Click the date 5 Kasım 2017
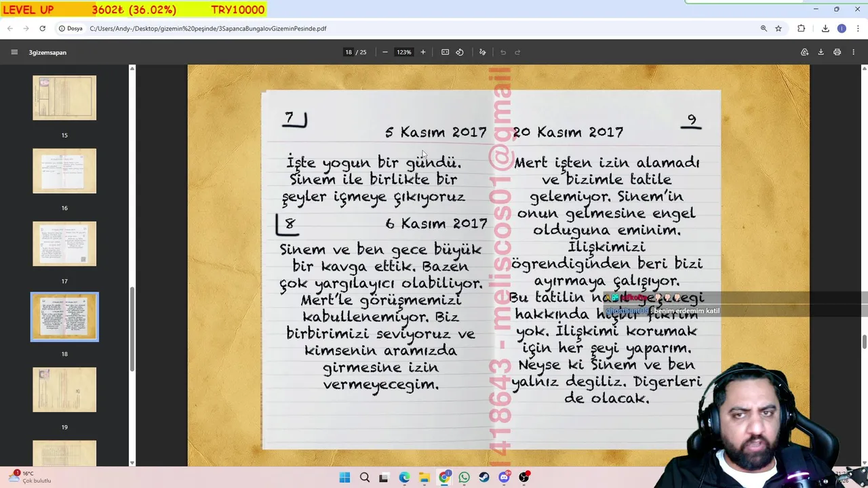 tap(436, 132)
